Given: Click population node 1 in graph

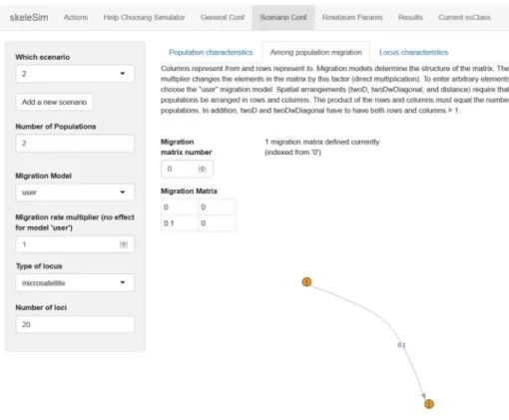Looking at the screenshot, I should (x=306, y=282).
